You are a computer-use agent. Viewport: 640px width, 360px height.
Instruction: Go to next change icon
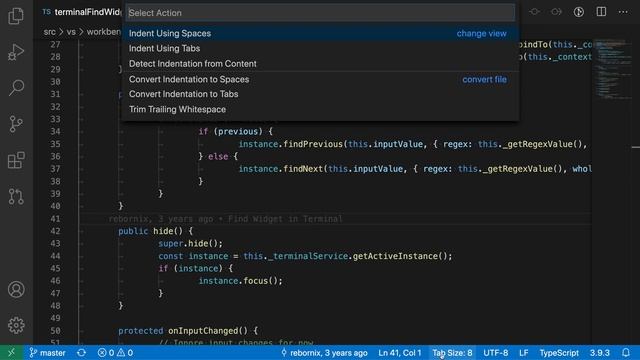pos(556,12)
